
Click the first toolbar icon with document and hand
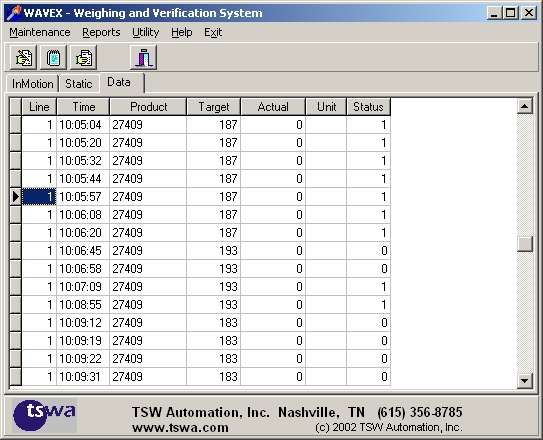click(x=24, y=58)
